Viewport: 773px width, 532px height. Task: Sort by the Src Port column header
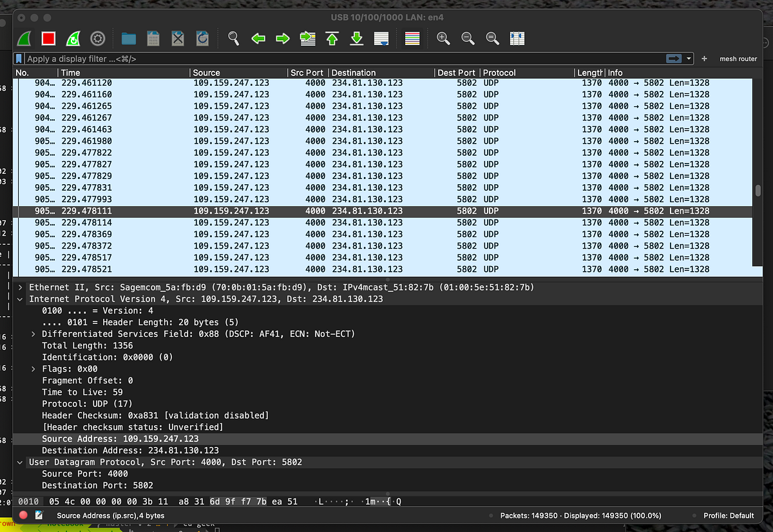coord(308,73)
